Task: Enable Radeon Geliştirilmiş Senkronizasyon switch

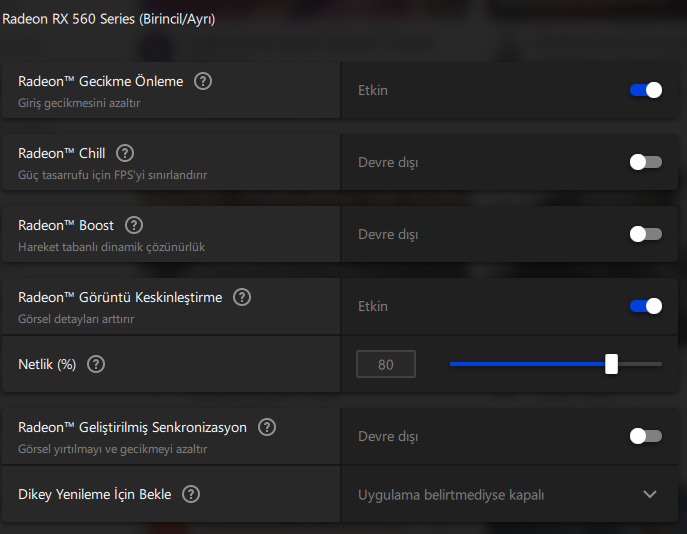Action: coord(645,436)
